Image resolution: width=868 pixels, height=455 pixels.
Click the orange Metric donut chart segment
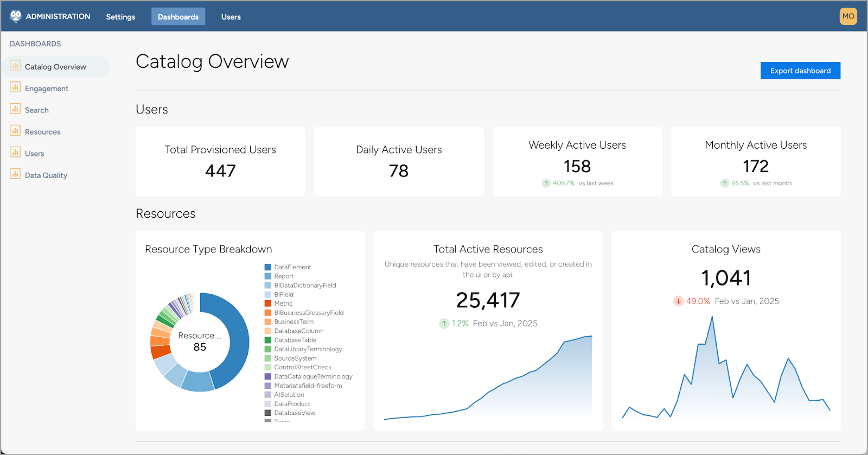click(x=161, y=351)
